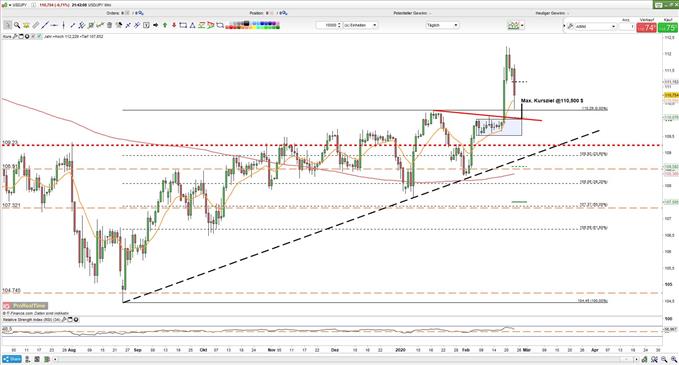The width and height of the screenshot is (679, 365).
Task: Select the cursor pointer tool in toolbar
Action: pyautogui.click(x=7, y=25)
